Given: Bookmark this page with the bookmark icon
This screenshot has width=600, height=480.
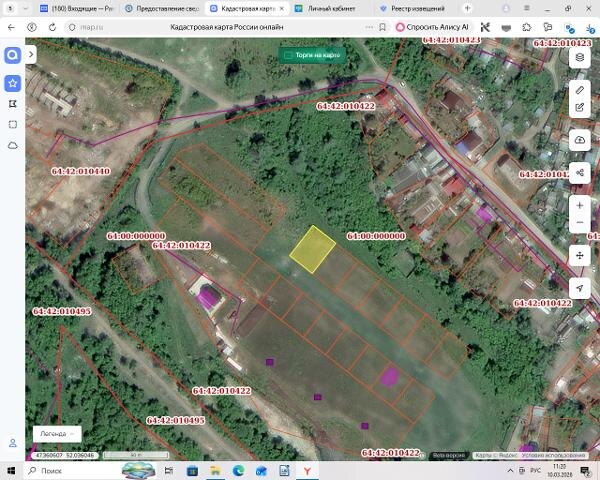Looking at the screenshot, I should 382,27.
